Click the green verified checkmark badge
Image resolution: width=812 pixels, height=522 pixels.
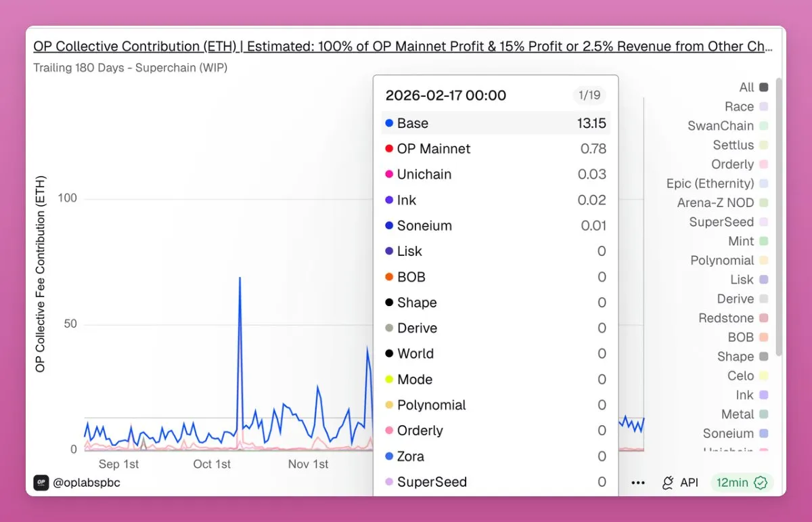coord(761,483)
